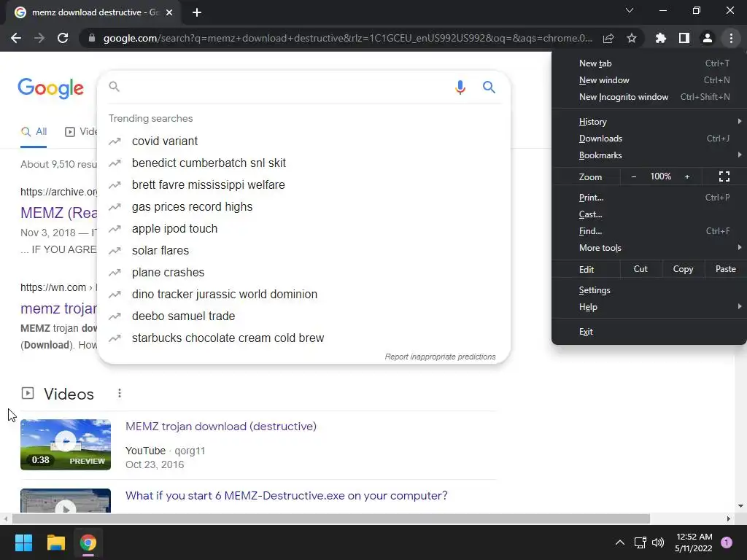Open the notification badge in taskbar
Screen dimensions: 747x560
(x=727, y=542)
